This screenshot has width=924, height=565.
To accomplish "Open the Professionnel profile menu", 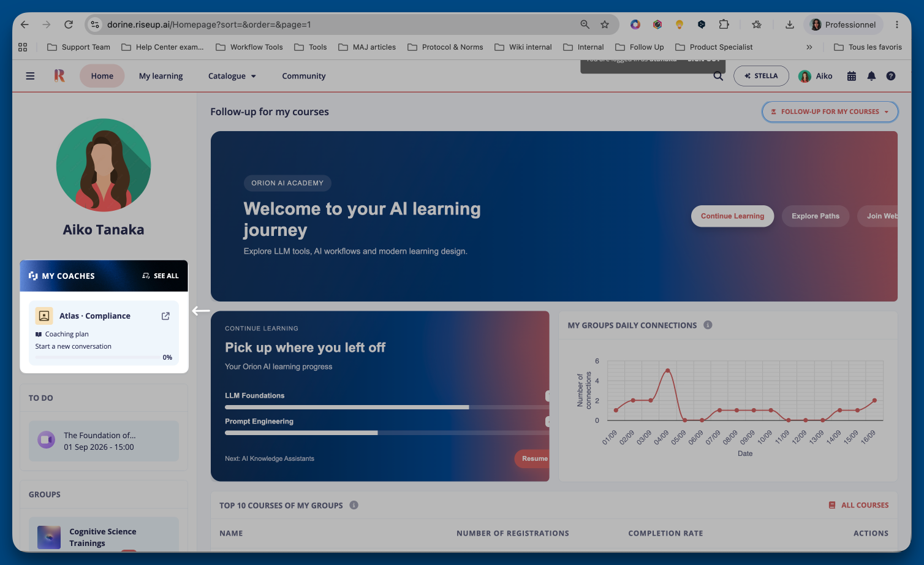I will pyautogui.click(x=843, y=25).
